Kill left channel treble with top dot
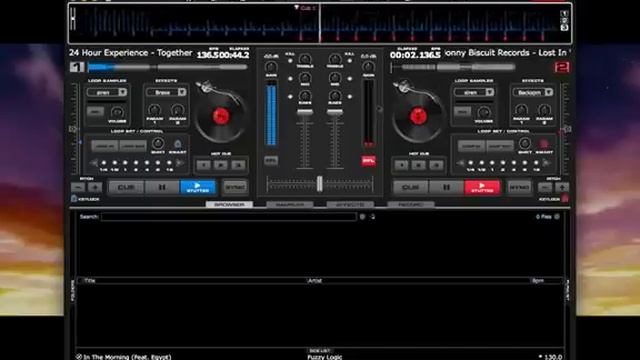640x360 pixels. pos(290,61)
